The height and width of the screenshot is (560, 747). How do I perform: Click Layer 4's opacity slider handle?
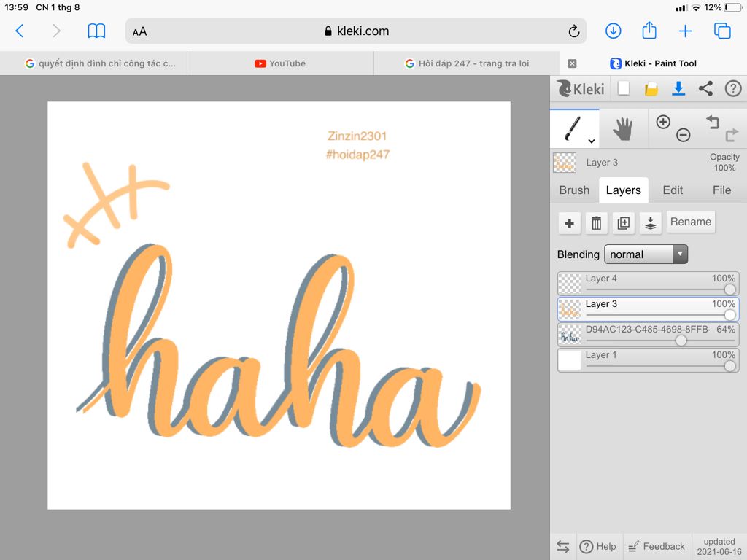pos(729,289)
